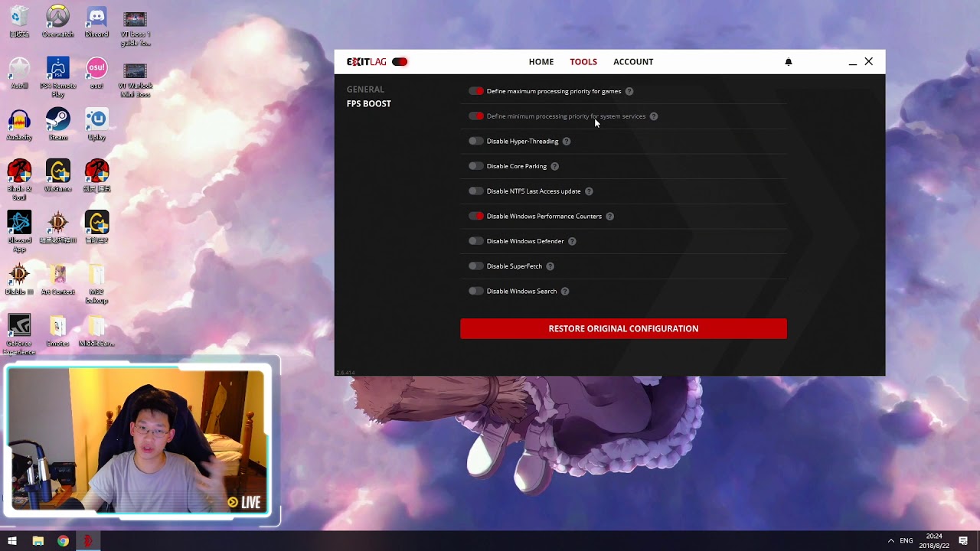The width and height of the screenshot is (980, 551).
Task: Flip the Disable SuperFetch switch
Action: 476,266
